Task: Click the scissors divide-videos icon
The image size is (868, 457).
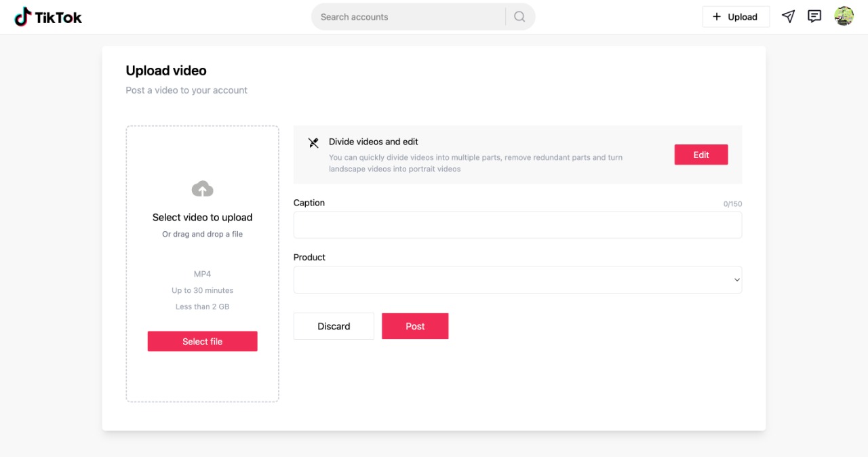Action: (313, 142)
